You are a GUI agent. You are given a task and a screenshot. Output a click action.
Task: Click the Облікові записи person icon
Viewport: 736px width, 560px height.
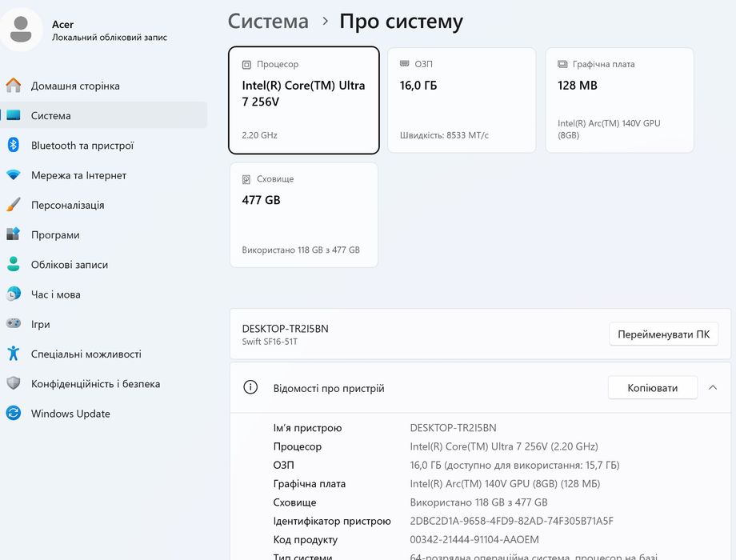coord(13,264)
